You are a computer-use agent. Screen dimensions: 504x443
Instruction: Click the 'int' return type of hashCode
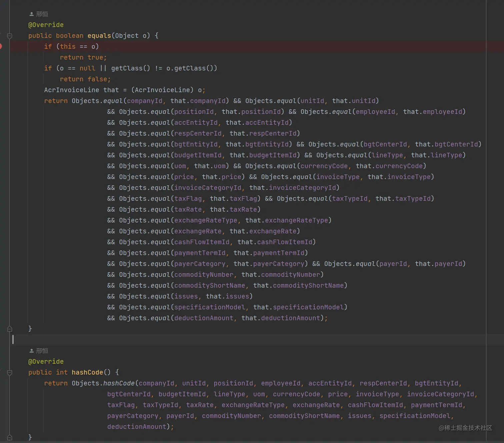pos(62,372)
